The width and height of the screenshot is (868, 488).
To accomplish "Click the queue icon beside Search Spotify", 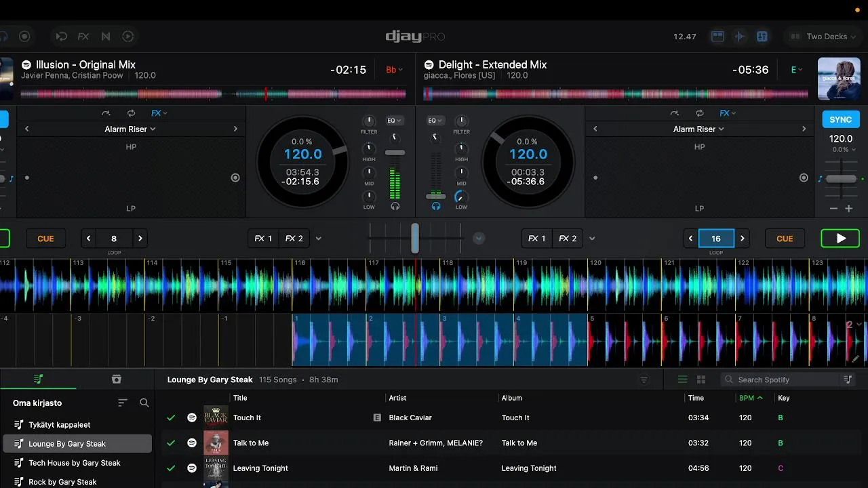I will tap(848, 380).
